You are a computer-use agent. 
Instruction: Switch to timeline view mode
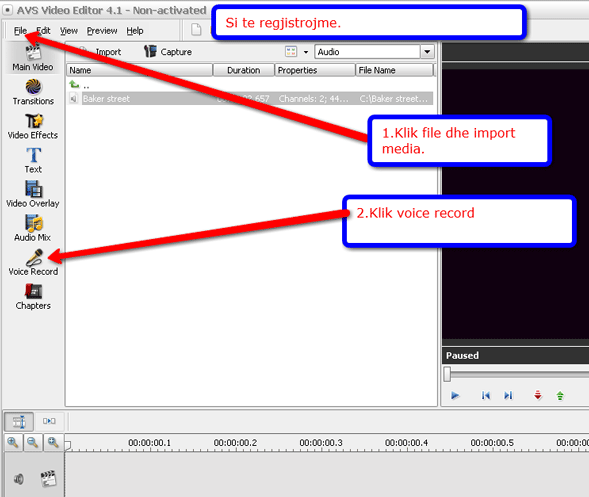pyautogui.click(x=19, y=421)
